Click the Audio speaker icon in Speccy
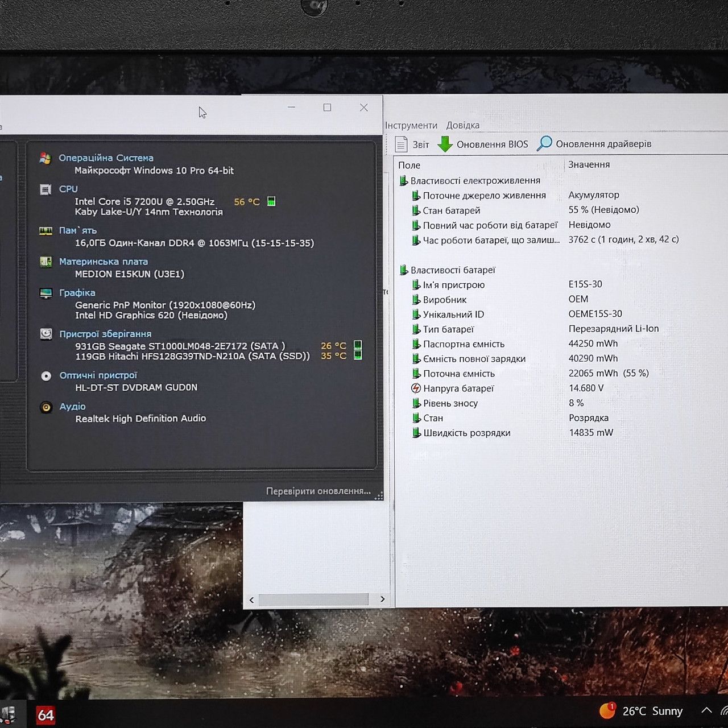 (46, 407)
